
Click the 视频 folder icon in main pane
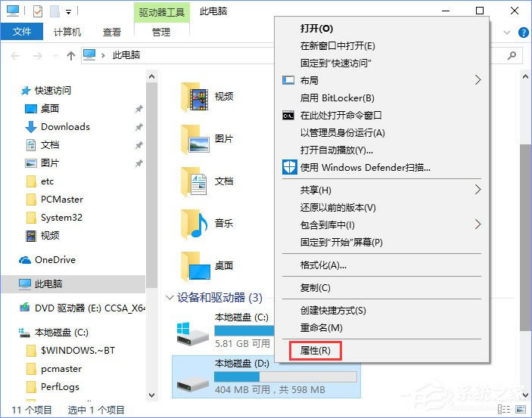[x=194, y=97]
